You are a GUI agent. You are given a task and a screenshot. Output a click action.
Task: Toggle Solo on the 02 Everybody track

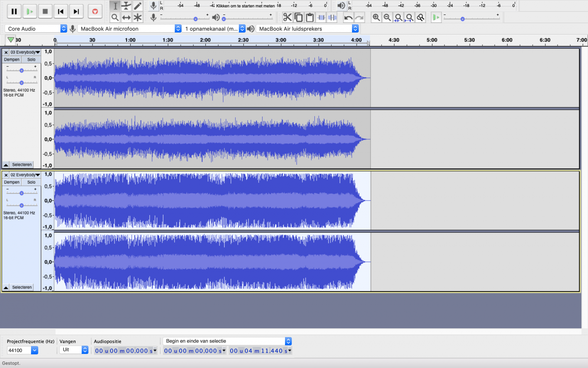click(31, 182)
